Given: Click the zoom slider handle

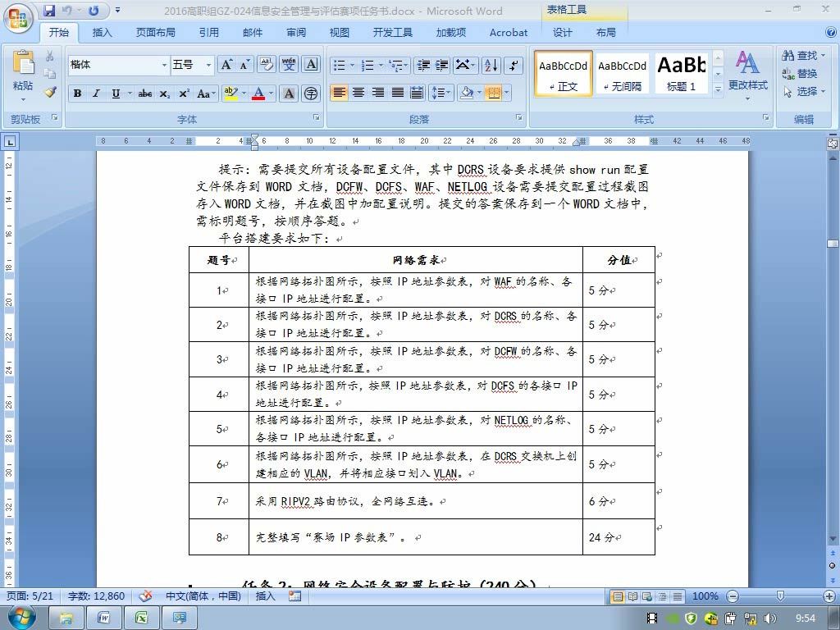Looking at the screenshot, I should pyautogui.click(x=781, y=596).
